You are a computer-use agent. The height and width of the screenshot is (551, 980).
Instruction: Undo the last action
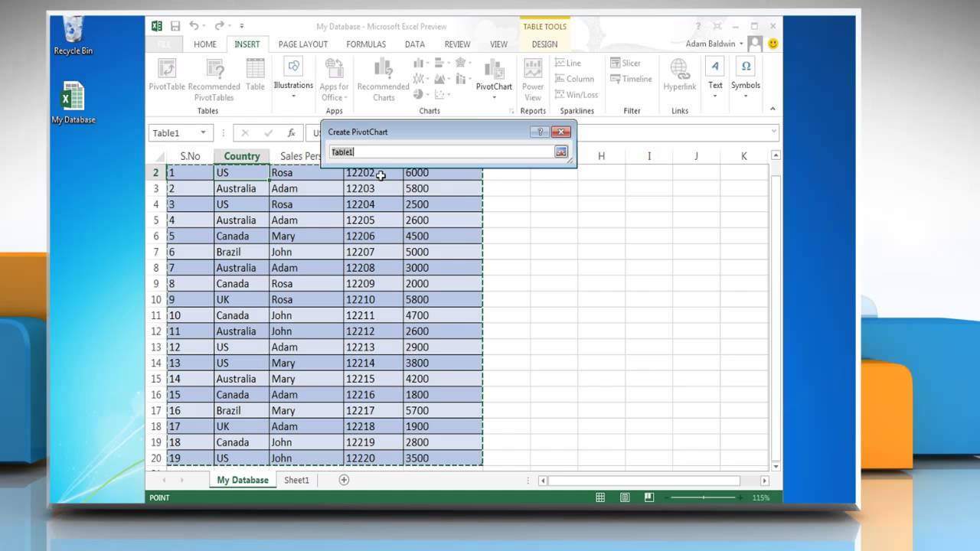pos(194,26)
